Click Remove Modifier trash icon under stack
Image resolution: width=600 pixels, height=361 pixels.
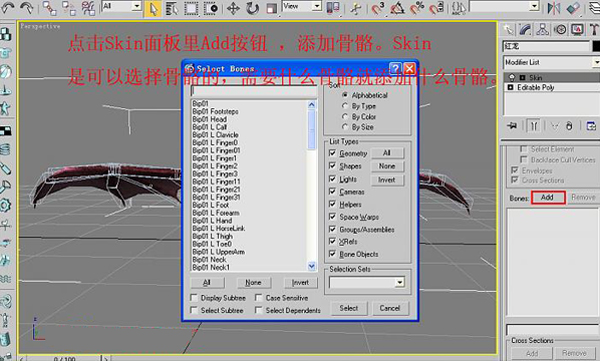(569, 126)
